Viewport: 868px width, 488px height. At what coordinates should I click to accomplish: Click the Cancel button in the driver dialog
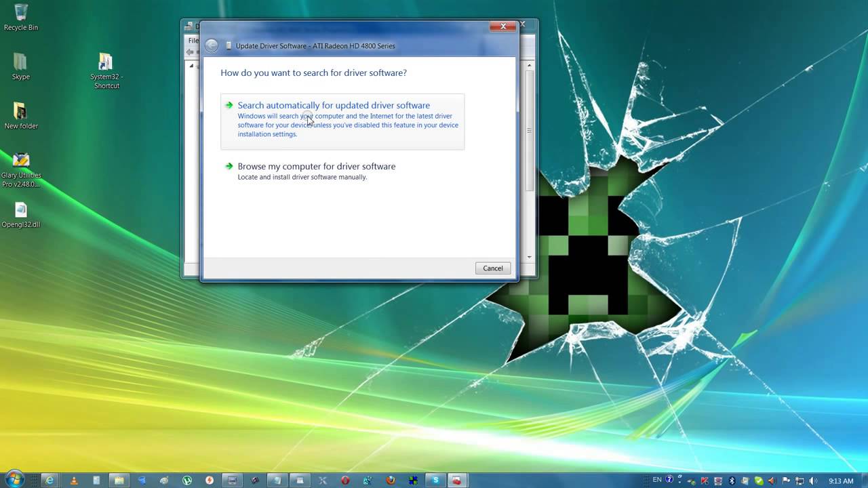[493, 268]
